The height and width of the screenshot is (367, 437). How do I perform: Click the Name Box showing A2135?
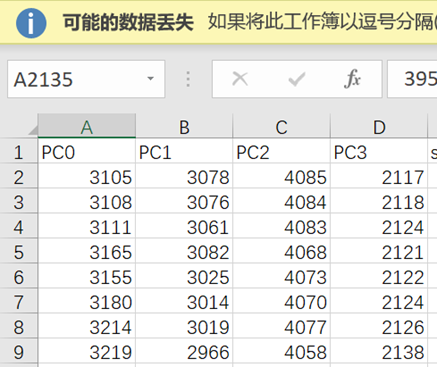(x=86, y=79)
